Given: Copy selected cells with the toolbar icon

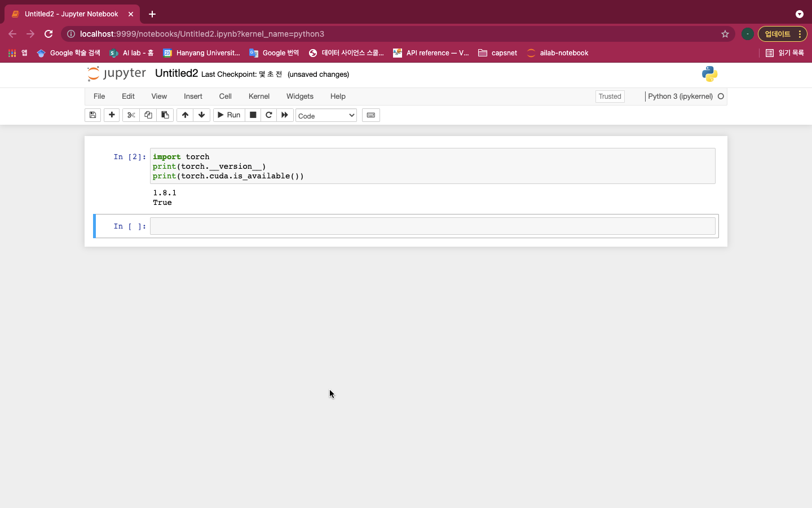Looking at the screenshot, I should click(x=148, y=115).
